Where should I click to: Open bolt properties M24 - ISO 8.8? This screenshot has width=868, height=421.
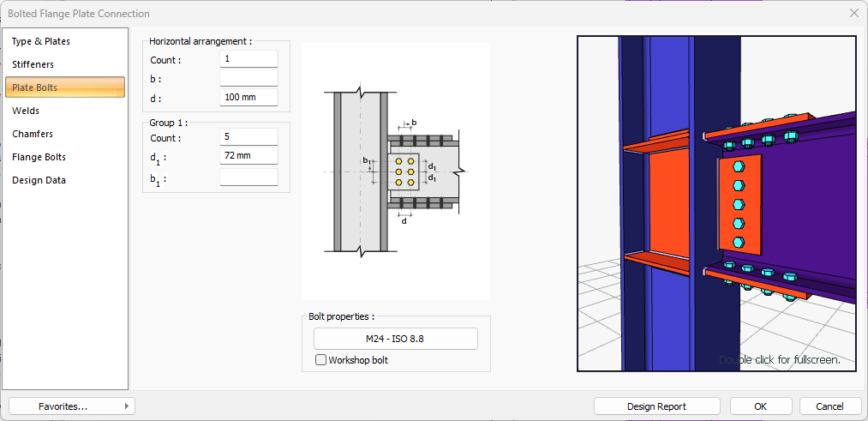396,339
